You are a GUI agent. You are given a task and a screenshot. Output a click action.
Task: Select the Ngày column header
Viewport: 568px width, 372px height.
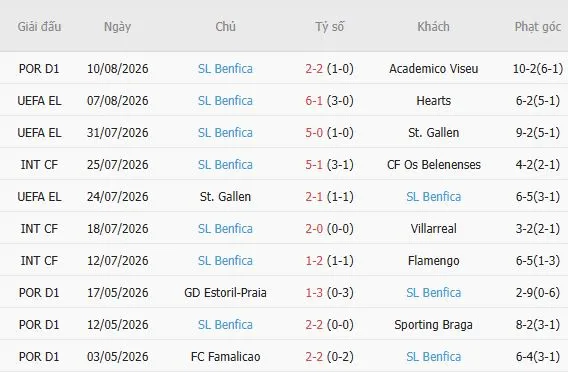click(x=117, y=26)
